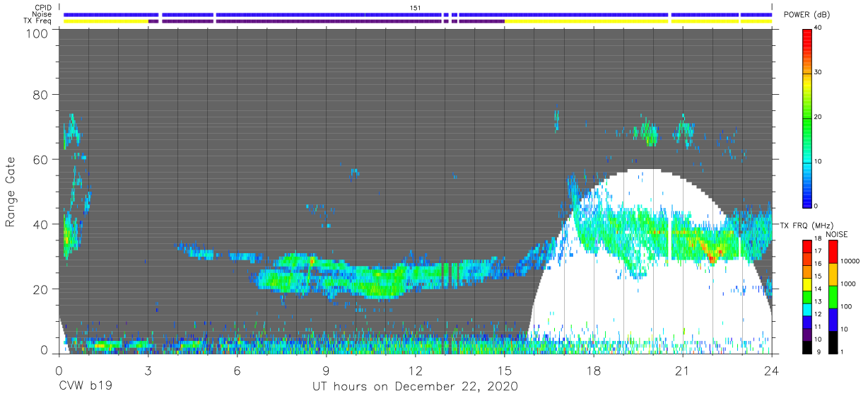Click 'UT hours on December 22, 2020' title
The height and width of the screenshot is (401, 868).
pos(416,387)
